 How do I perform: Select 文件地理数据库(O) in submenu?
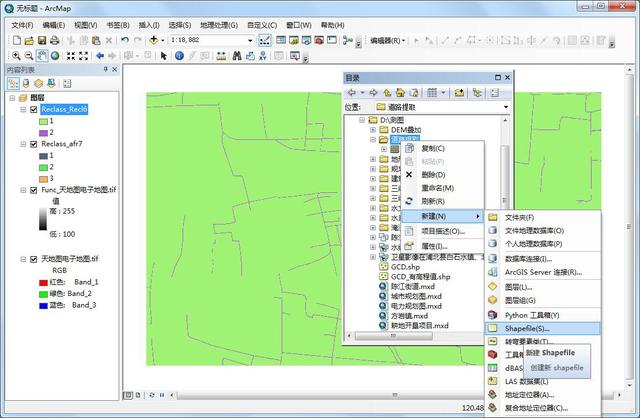pos(542,231)
